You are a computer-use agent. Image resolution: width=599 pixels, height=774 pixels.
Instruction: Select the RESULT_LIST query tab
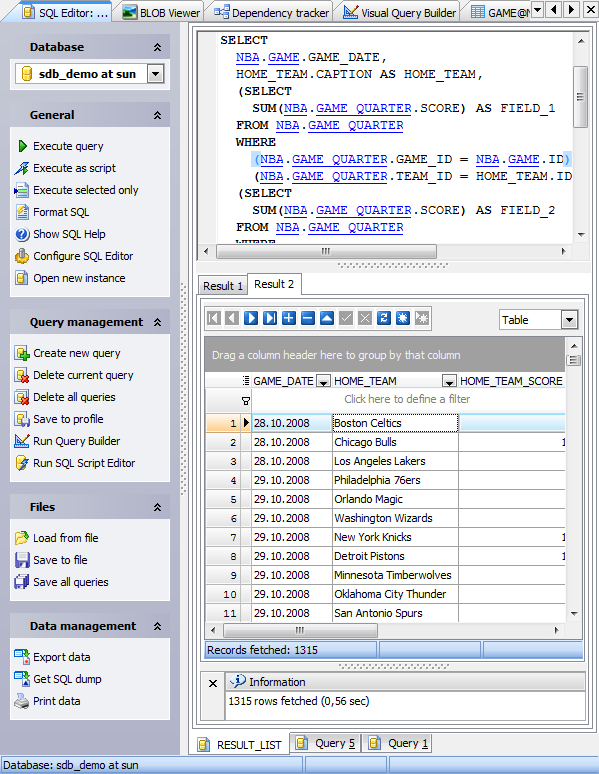pyautogui.click(x=240, y=744)
